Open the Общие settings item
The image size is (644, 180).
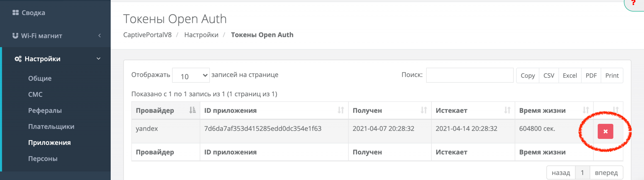(x=40, y=78)
